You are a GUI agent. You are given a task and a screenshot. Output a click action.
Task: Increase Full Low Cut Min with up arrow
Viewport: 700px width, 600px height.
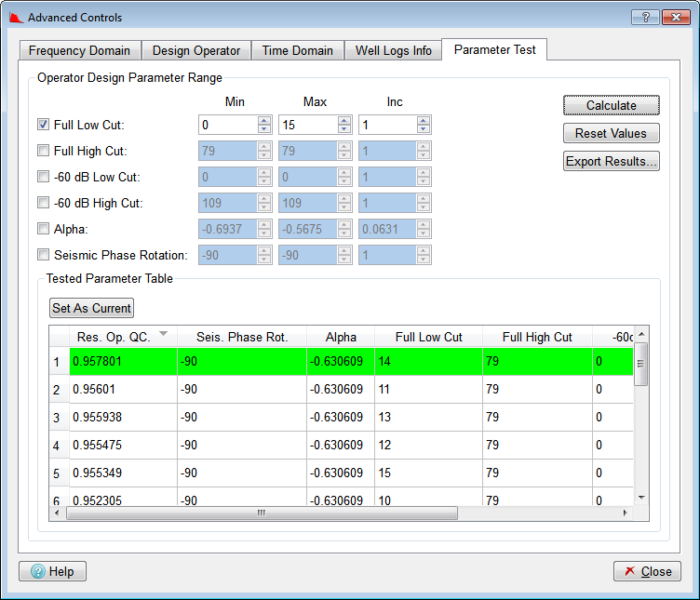pyautogui.click(x=264, y=120)
